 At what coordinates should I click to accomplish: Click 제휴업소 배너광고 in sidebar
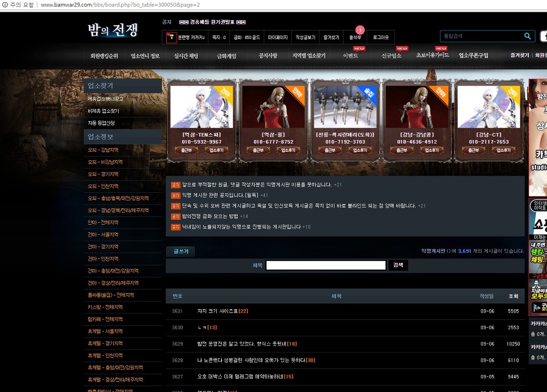pyautogui.click(x=105, y=99)
